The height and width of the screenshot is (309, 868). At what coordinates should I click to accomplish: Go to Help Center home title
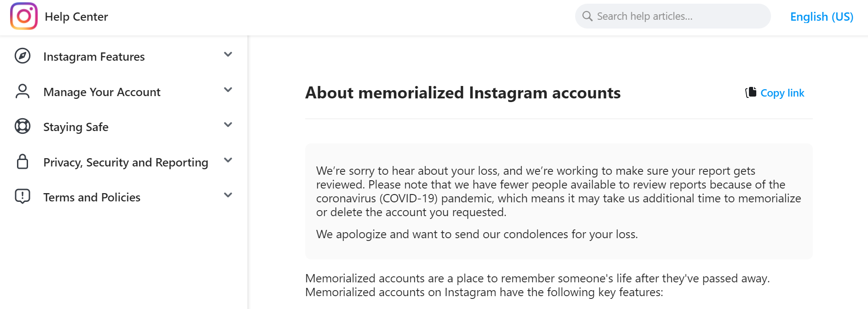click(x=76, y=17)
